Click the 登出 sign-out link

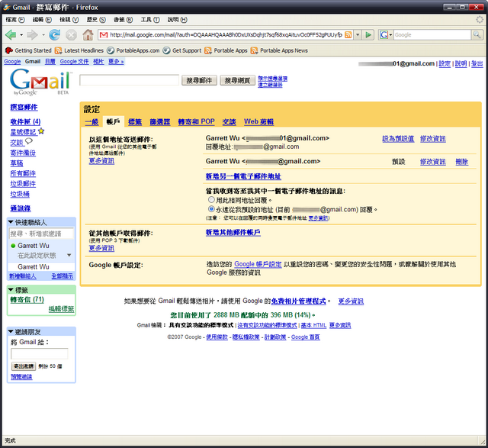point(477,63)
